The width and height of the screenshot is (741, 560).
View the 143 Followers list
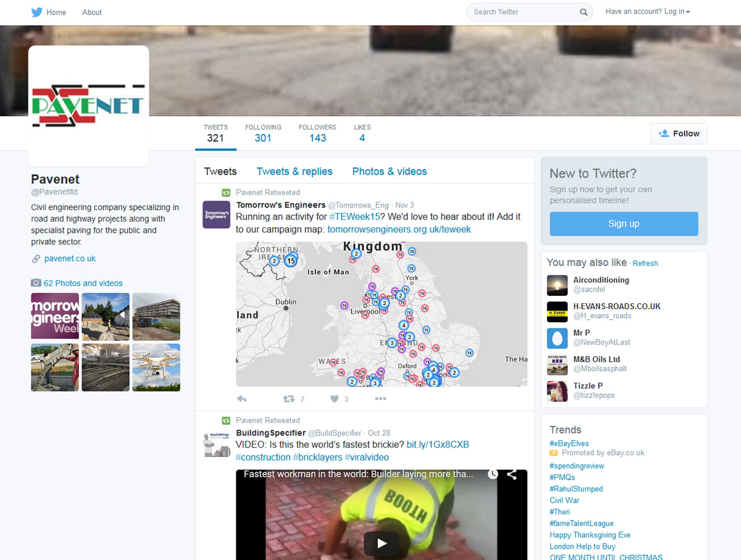coord(317,133)
